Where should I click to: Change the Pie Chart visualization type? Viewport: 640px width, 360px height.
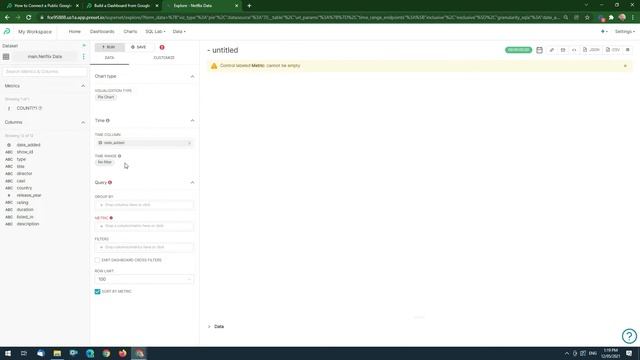click(x=106, y=97)
